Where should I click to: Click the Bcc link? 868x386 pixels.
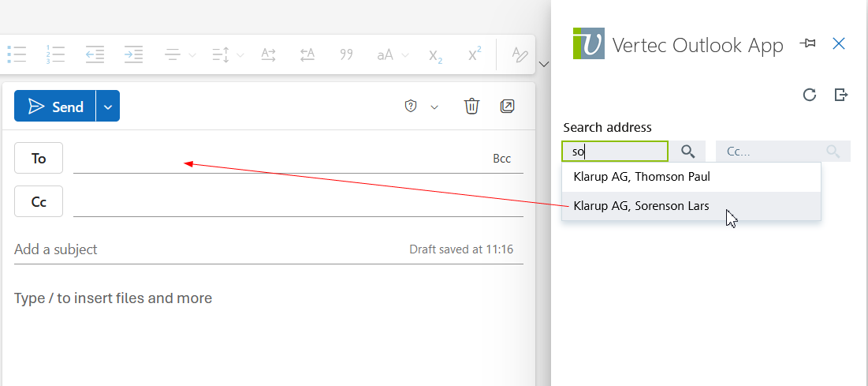pos(501,159)
